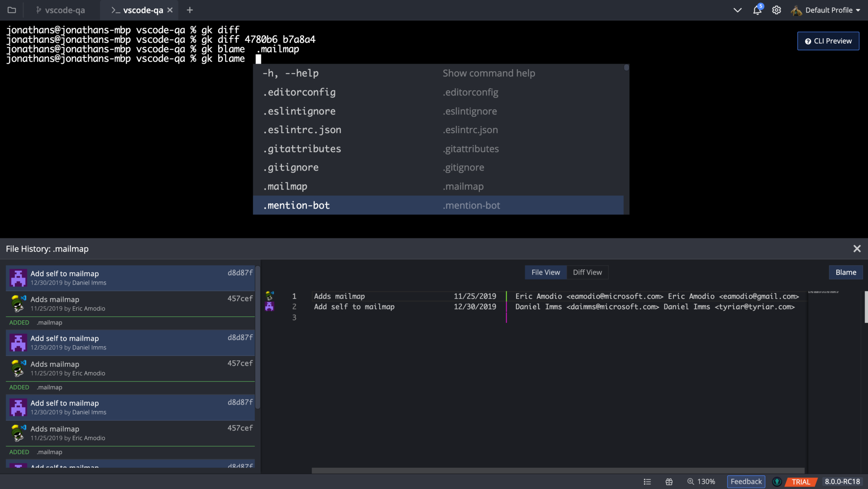Switch to the vscode-qa terminal tab
Screen dimensions: 868x489
(140, 10)
